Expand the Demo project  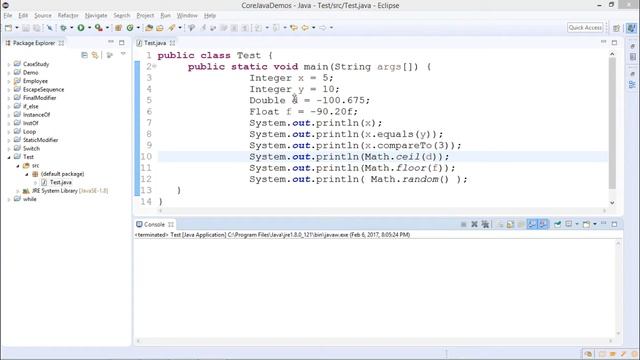point(9,73)
